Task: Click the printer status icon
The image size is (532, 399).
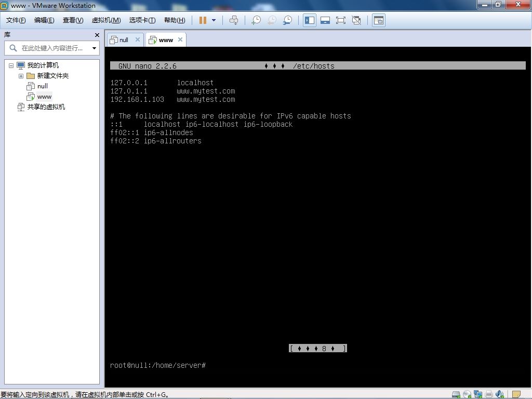Action: [x=489, y=394]
